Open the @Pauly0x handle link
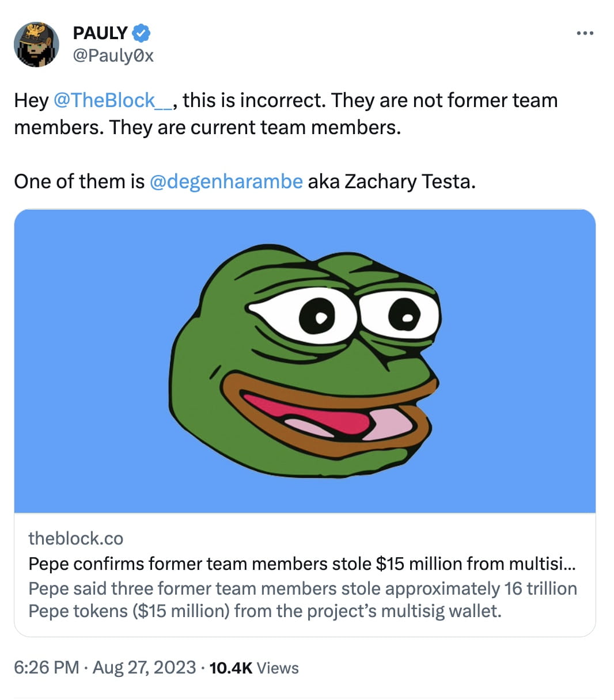The image size is (614, 700). pyautogui.click(x=113, y=56)
